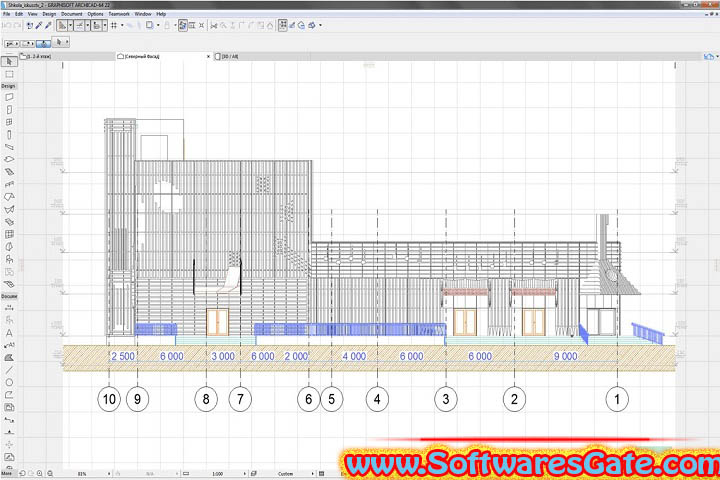Select the Marquee tool
Viewport: 720px width, 480px height.
[9, 74]
